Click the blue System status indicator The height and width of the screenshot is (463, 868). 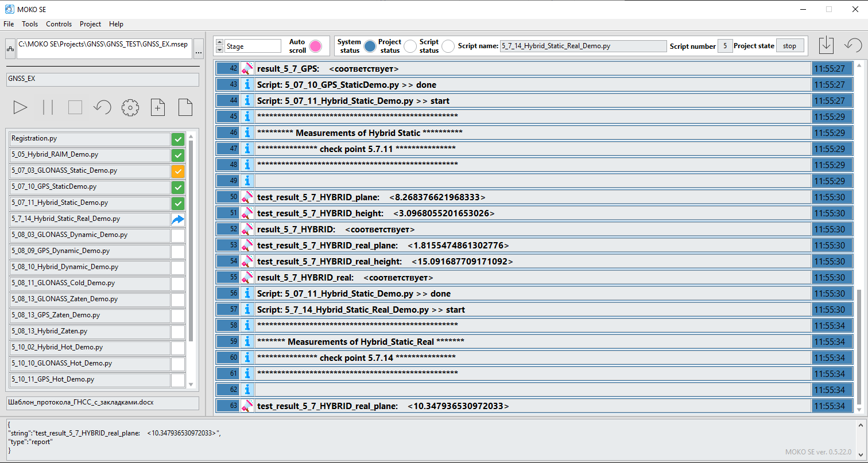(x=370, y=46)
